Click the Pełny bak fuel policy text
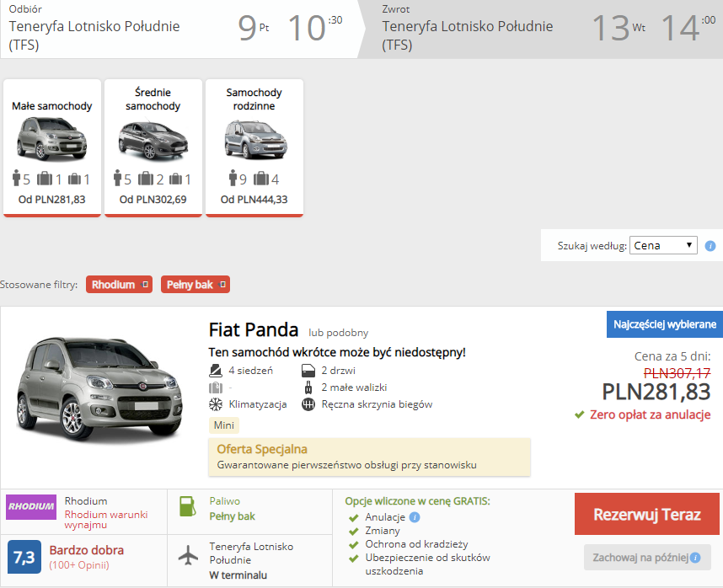 click(232, 516)
